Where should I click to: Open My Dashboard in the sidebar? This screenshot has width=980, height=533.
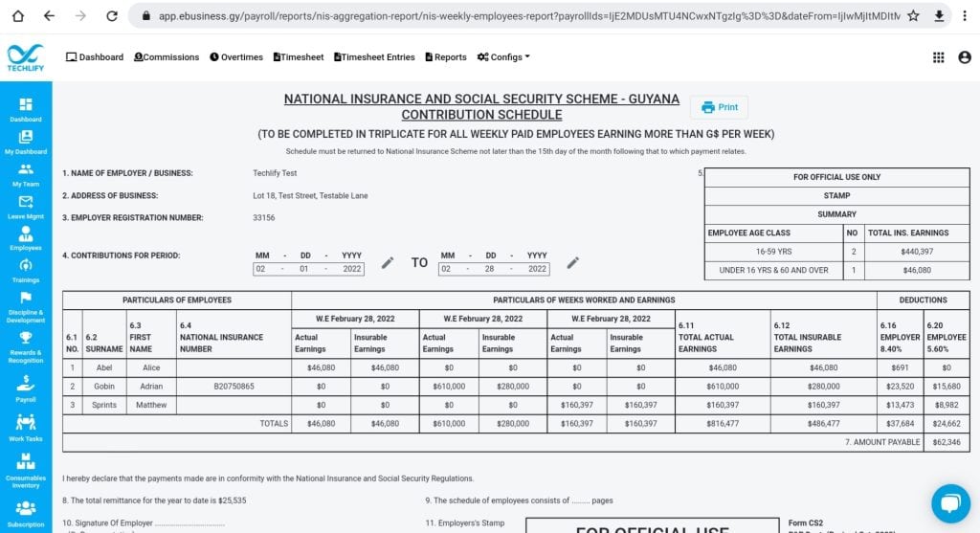click(26, 142)
